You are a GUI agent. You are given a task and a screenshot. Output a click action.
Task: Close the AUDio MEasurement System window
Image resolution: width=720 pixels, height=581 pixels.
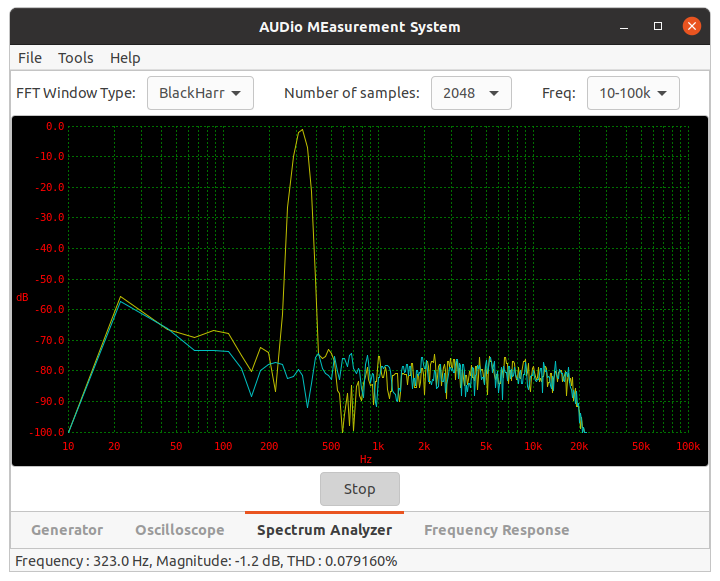point(692,26)
